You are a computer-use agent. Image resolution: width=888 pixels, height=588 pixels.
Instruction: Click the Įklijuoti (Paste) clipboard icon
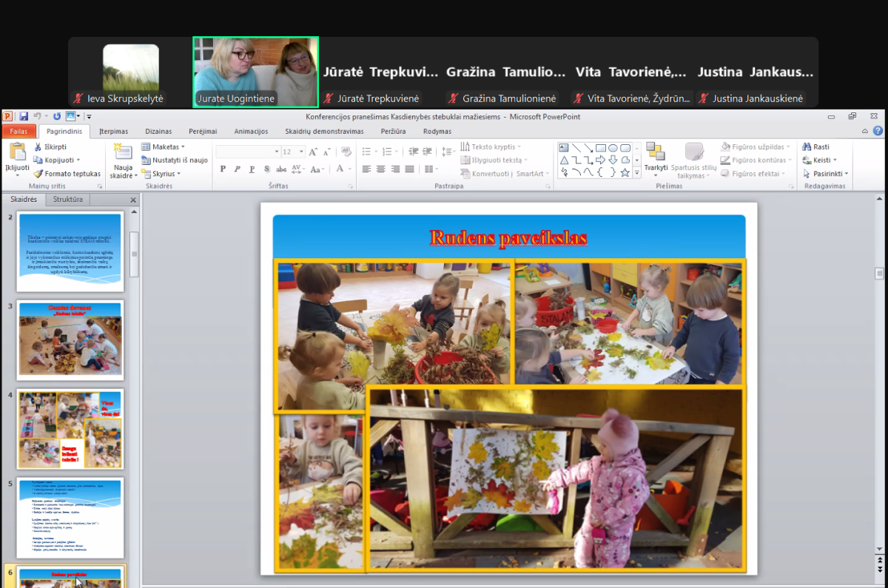(x=16, y=153)
